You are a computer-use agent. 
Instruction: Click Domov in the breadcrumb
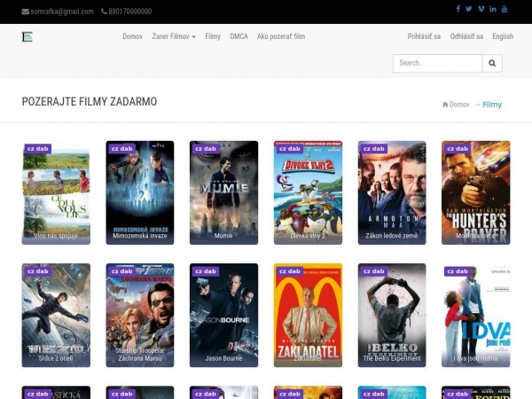tap(459, 105)
